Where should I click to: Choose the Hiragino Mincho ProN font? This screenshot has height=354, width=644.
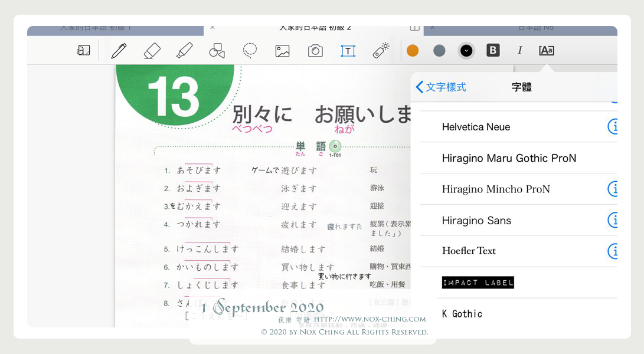518,189
